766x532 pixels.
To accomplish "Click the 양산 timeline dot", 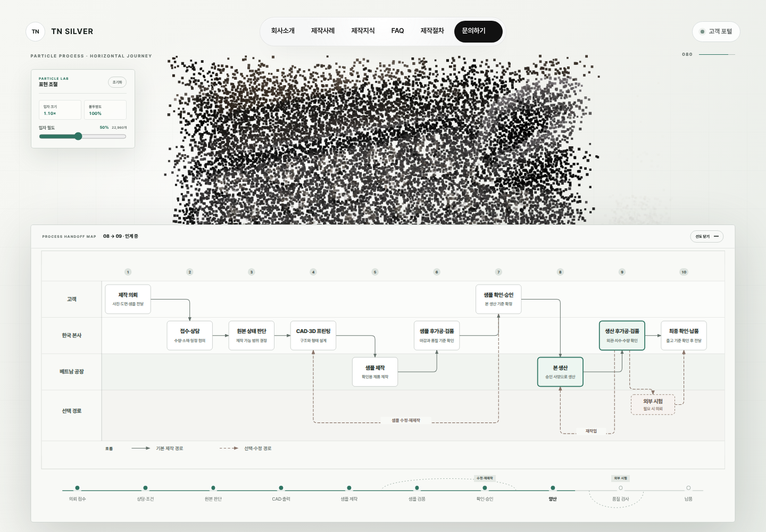I will tap(553, 488).
